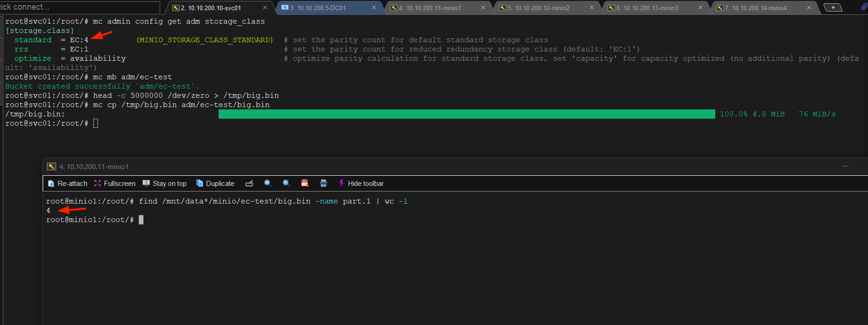Minimize the detached minio1 window

point(845,166)
